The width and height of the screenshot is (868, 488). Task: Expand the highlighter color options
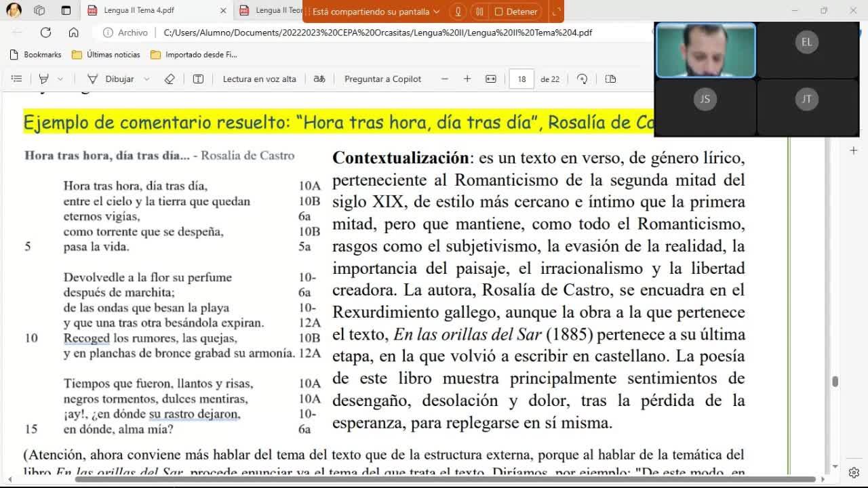(60, 79)
